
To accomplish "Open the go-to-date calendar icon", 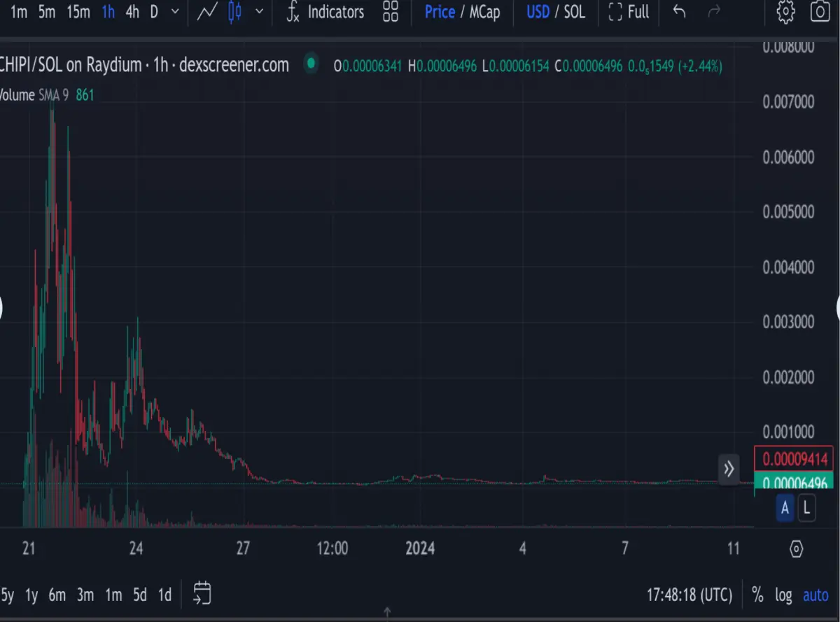I will [x=202, y=593].
